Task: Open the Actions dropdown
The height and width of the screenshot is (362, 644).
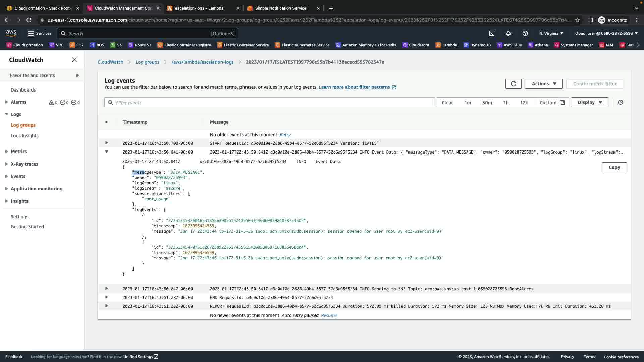Action: pyautogui.click(x=543, y=84)
